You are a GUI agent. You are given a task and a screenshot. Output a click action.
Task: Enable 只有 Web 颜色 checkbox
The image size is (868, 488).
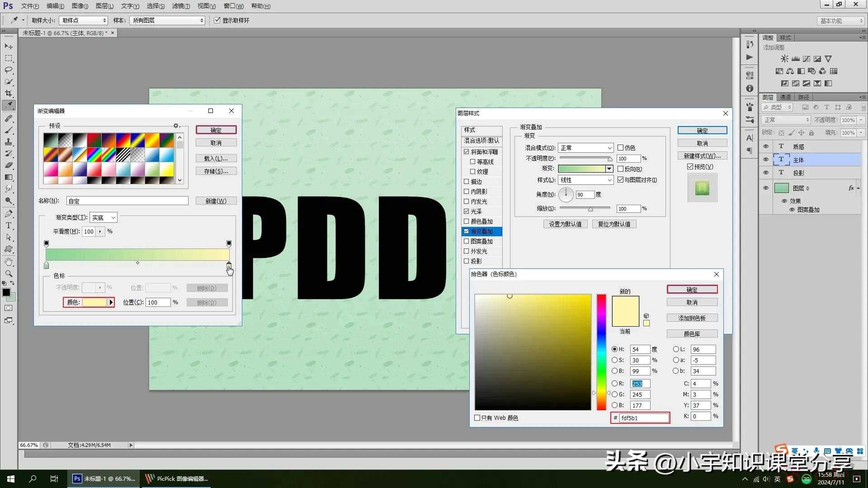(x=477, y=418)
